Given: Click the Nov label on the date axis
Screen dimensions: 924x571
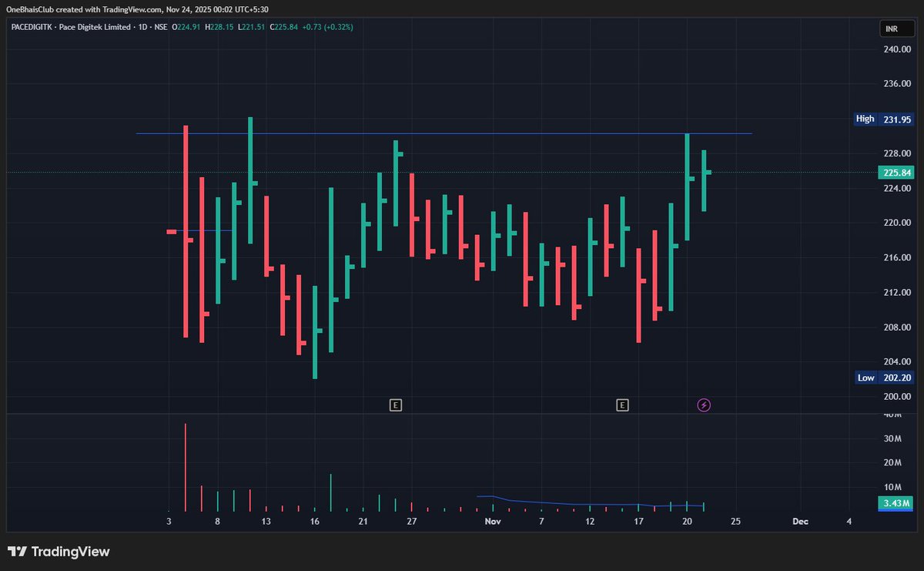Looking at the screenshot, I should coord(492,522).
